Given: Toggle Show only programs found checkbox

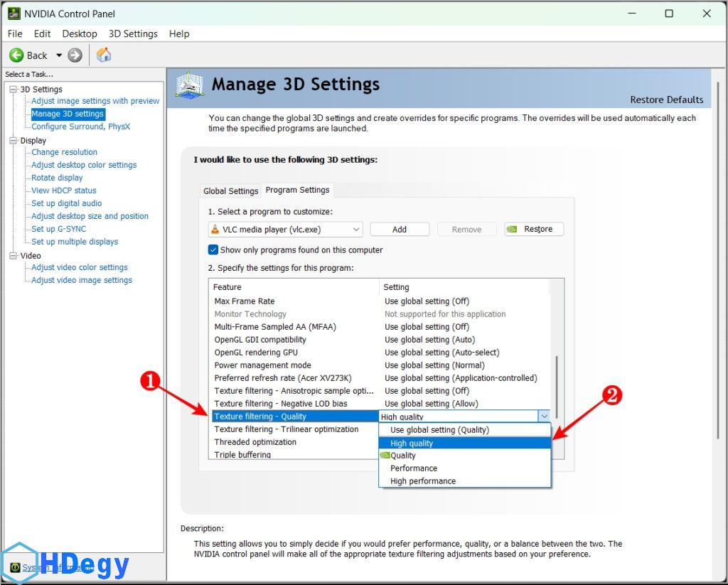Looking at the screenshot, I should click(x=213, y=250).
